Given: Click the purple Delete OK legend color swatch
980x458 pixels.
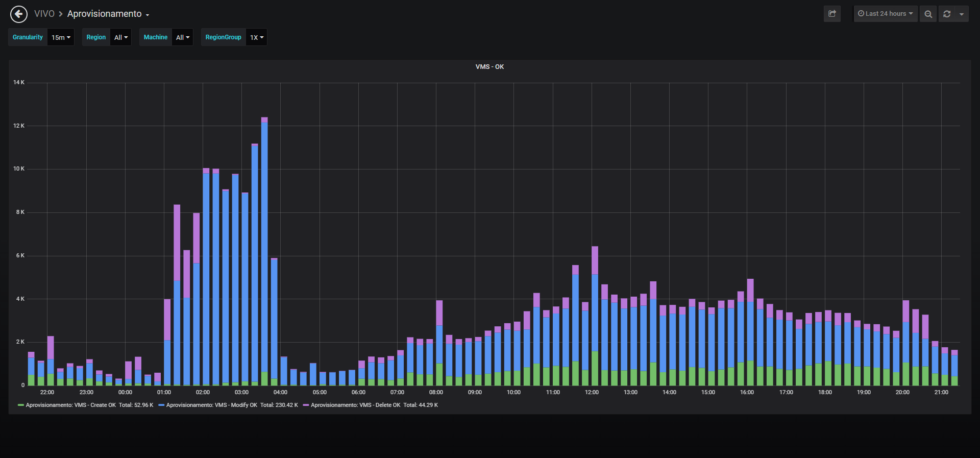Looking at the screenshot, I should (306, 405).
